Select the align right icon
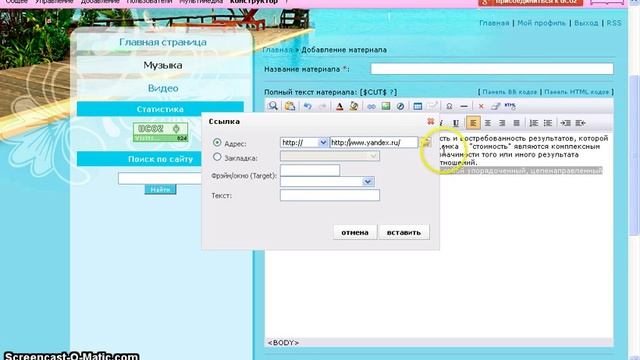The height and width of the screenshot is (360, 640). pyautogui.click(x=502, y=123)
